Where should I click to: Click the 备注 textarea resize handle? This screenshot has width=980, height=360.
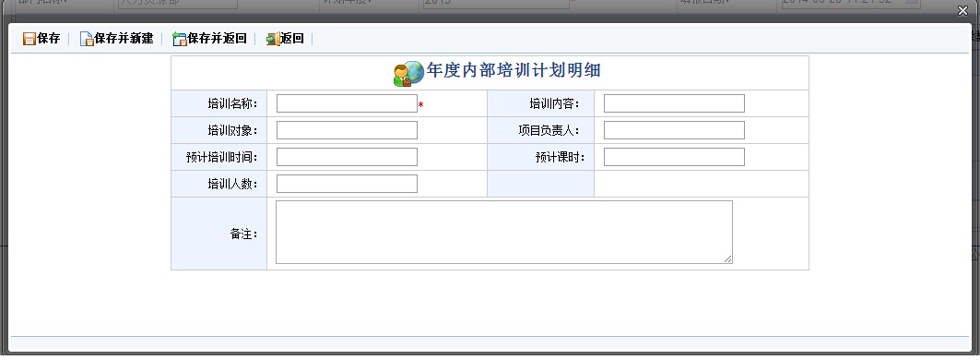pyautogui.click(x=728, y=259)
